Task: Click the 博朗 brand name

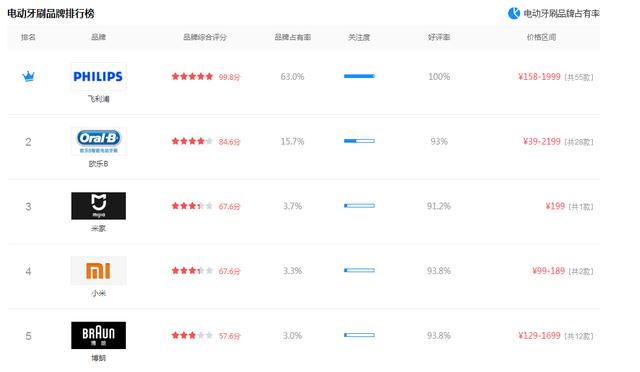Action: pyautogui.click(x=98, y=358)
